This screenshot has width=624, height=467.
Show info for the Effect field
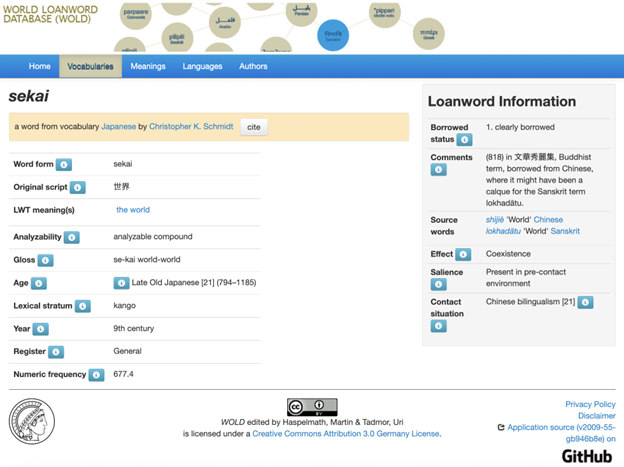(463, 254)
